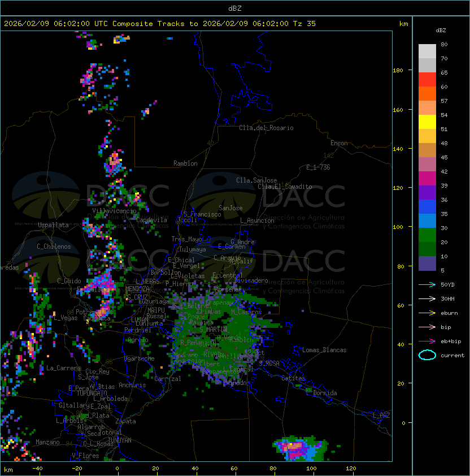The width and height of the screenshot is (470, 476).
Task: Click the cyan 50YD track arrow
Action: click(x=427, y=284)
